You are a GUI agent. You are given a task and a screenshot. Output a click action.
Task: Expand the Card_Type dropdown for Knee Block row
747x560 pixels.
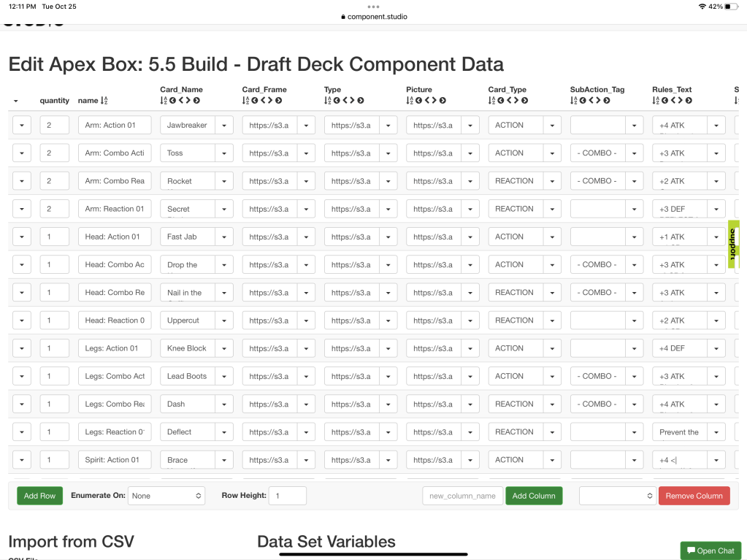coord(551,349)
